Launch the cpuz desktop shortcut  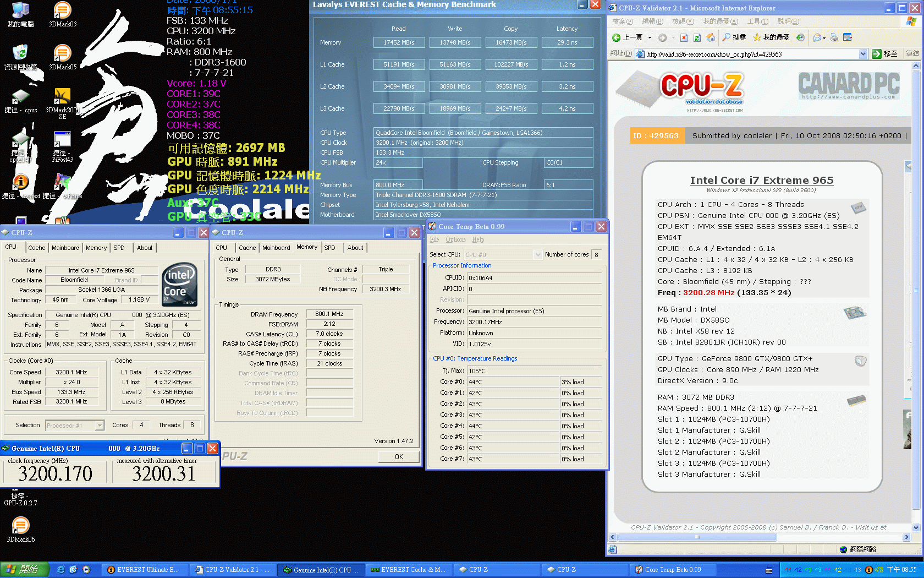[x=20, y=101]
